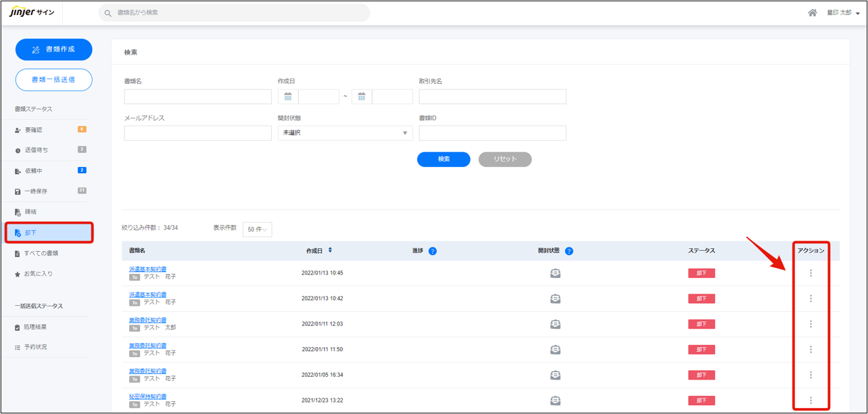Click help icon next to 進捗 column
Screen dimensions: 868x414
[x=433, y=251]
